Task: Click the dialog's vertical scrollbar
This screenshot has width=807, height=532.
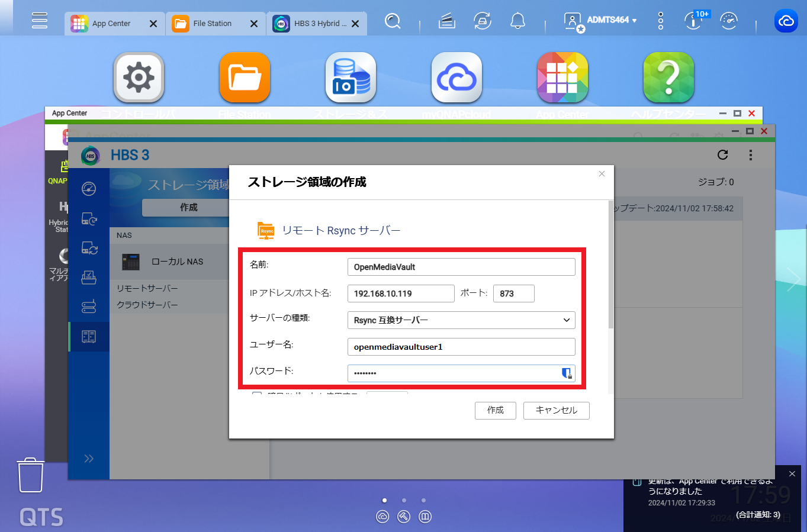Action: [611, 265]
